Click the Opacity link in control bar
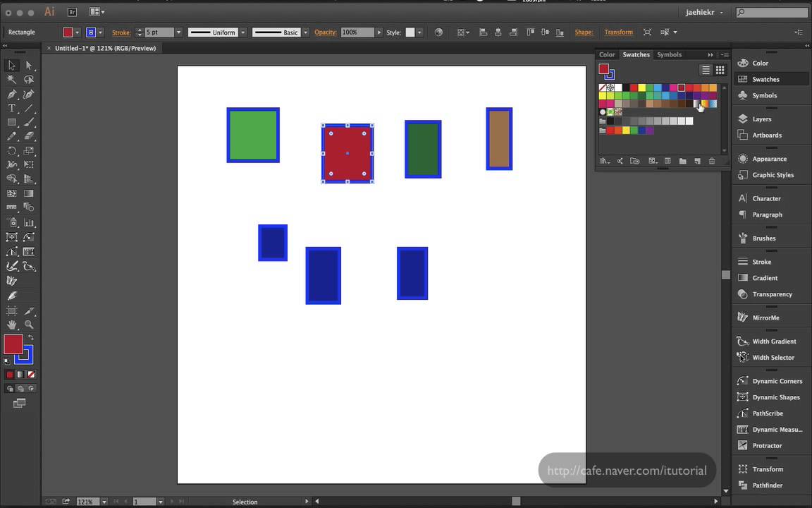 325,32
